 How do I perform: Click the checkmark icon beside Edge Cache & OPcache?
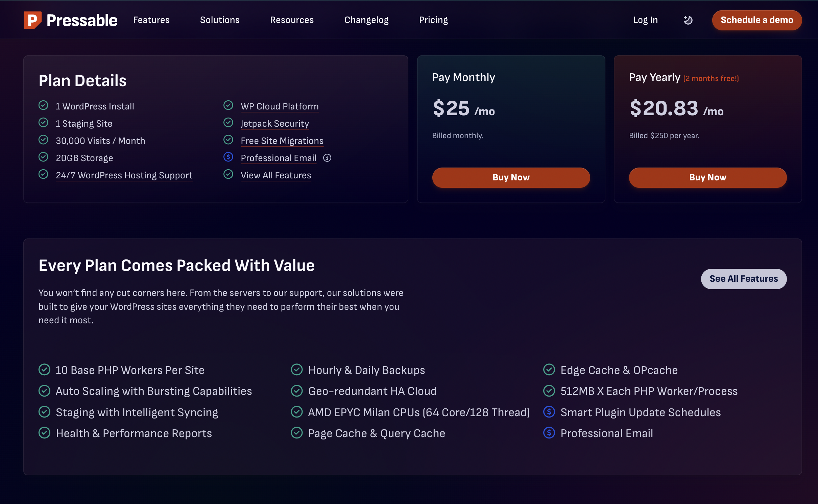[x=549, y=370]
